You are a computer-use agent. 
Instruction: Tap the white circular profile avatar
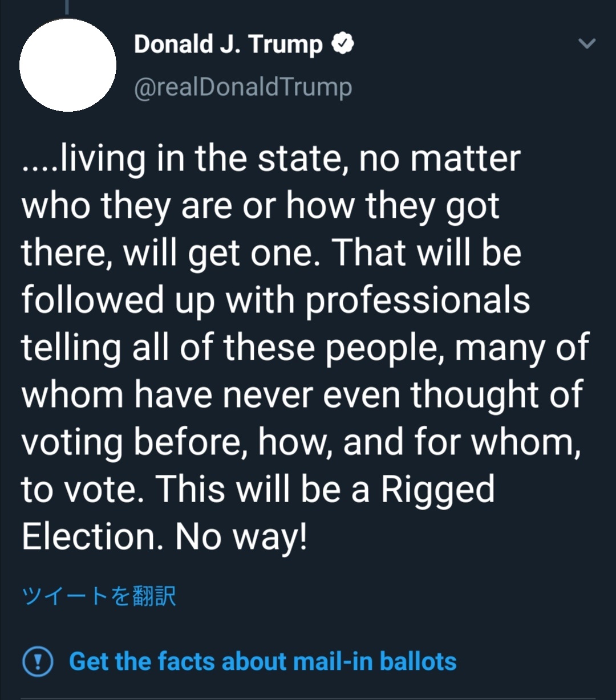pyautogui.click(x=68, y=65)
